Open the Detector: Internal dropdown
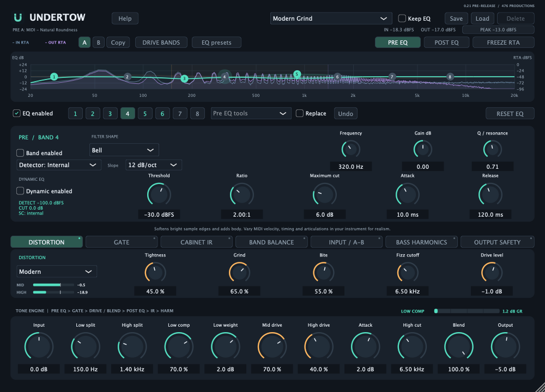Viewport: 545px width, 392px height. click(x=59, y=165)
